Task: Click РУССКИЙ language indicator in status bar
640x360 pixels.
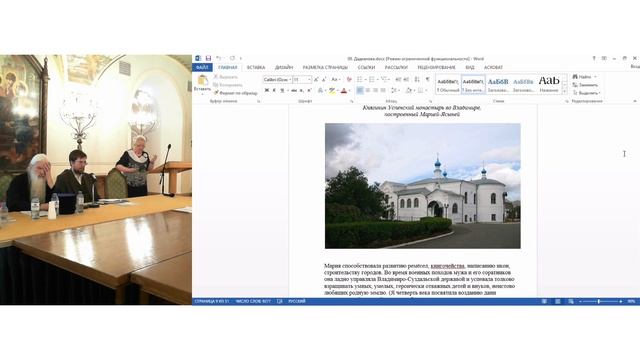Action: [297, 301]
